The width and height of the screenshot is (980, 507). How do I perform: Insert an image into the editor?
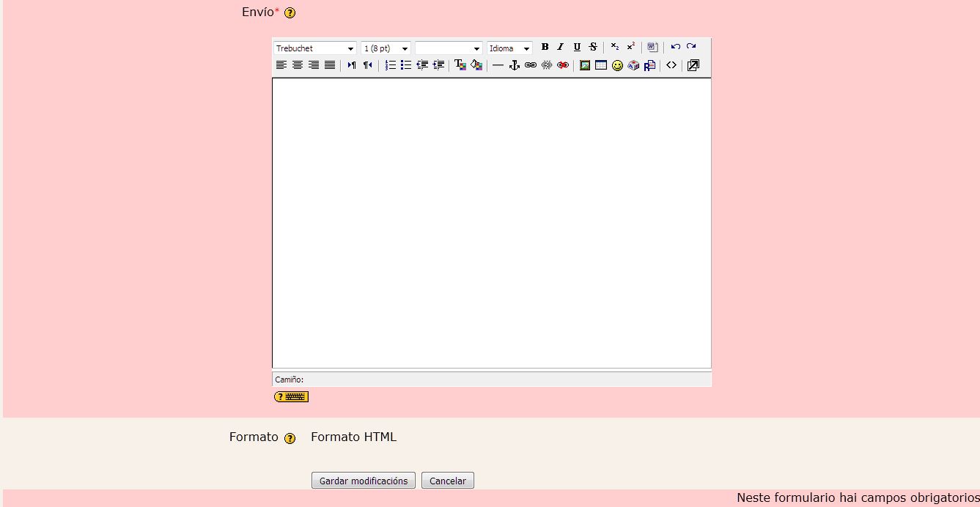[x=586, y=65]
